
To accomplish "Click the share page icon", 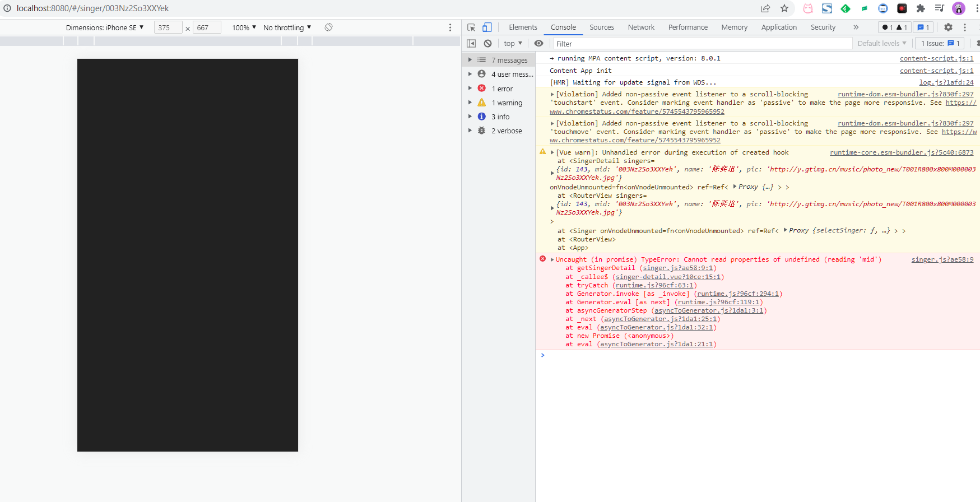I will tap(765, 8).
